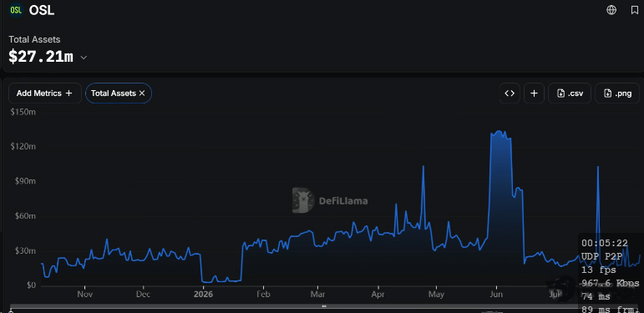
Task: Click the Apr axis label
Action: tap(378, 295)
